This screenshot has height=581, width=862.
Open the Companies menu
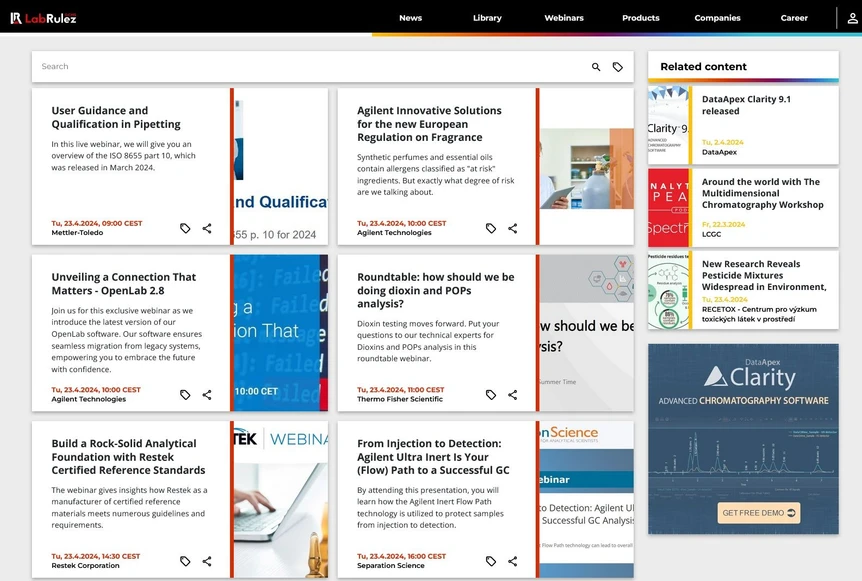point(717,18)
